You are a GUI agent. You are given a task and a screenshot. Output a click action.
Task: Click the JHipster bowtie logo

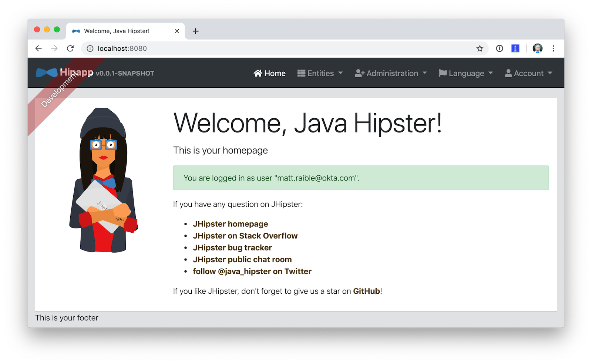click(47, 73)
